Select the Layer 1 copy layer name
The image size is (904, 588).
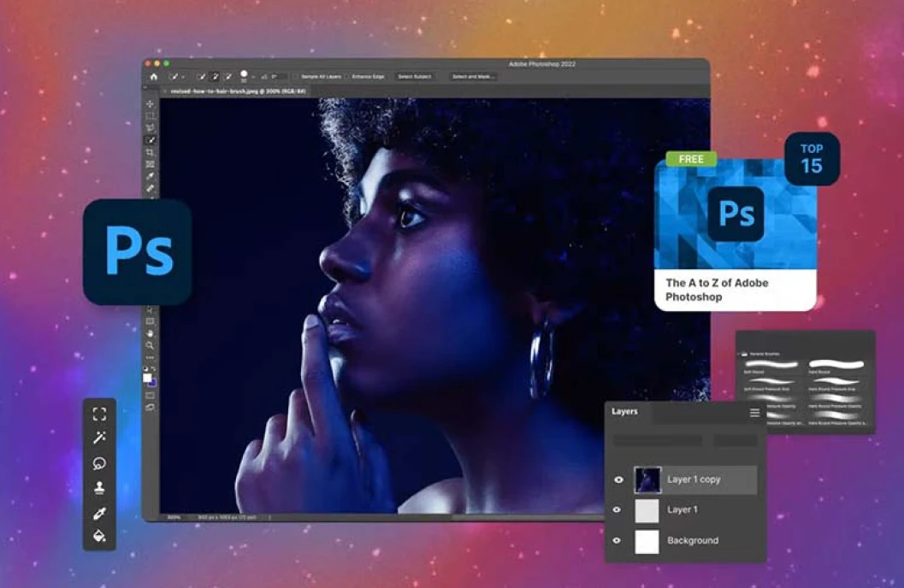pos(694,479)
